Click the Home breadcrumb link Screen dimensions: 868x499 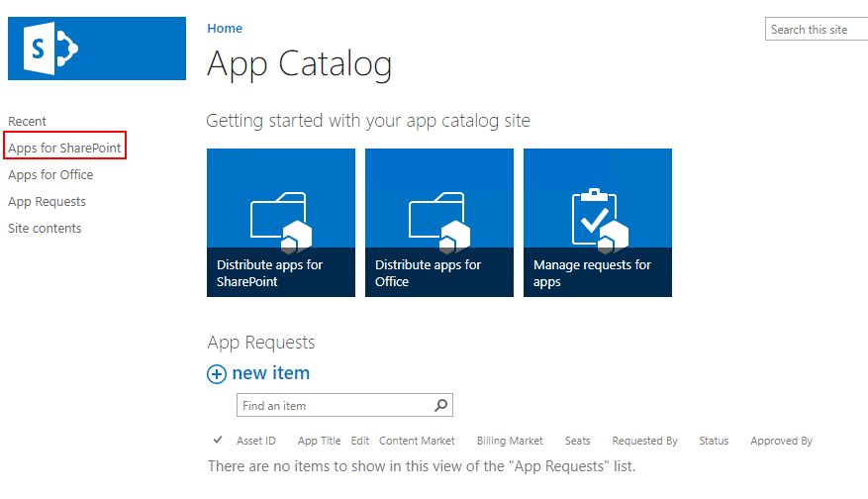(225, 29)
